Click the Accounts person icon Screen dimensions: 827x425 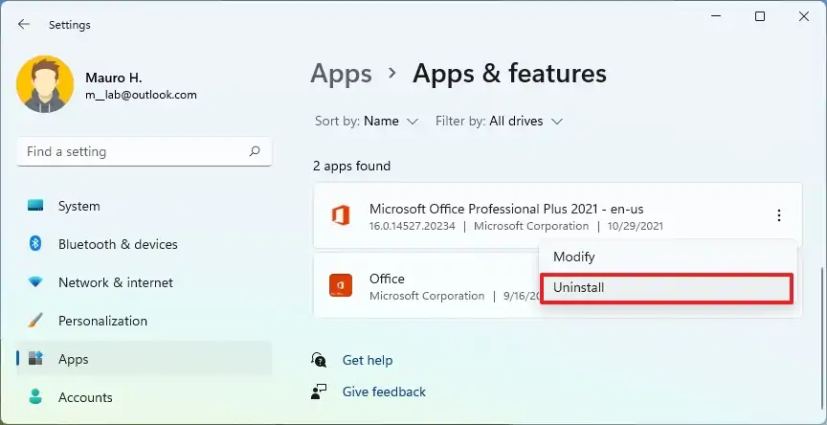(x=35, y=397)
